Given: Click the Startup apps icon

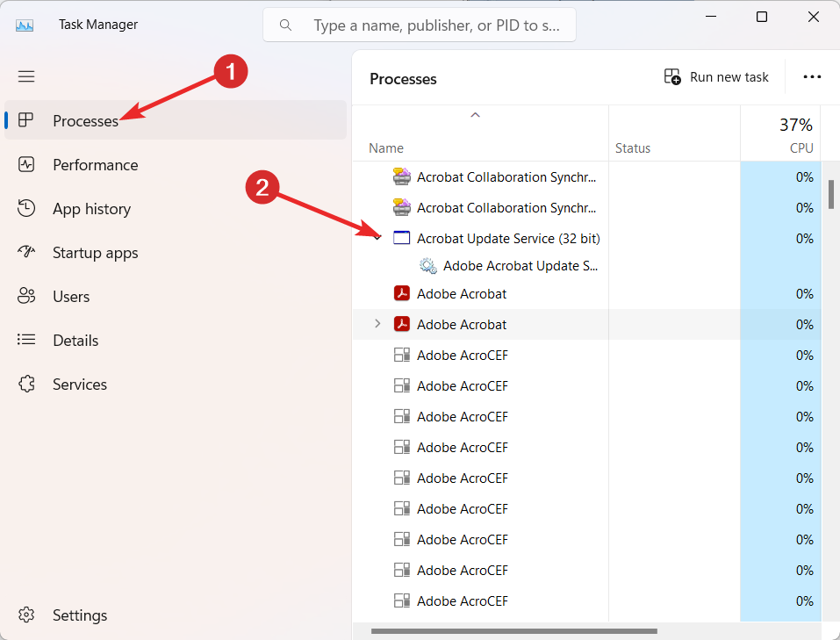Looking at the screenshot, I should click(x=26, y=253).
